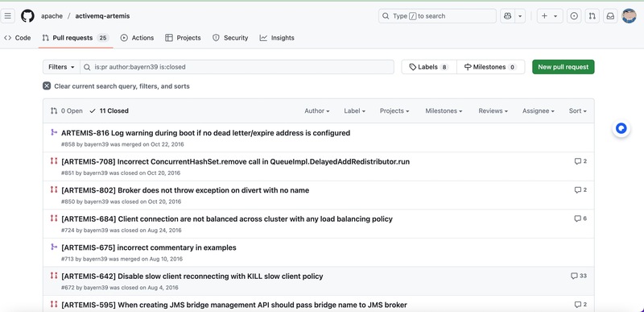Open the 6 comments on ARTEMIS-684
This screenshot has width=644, height=312.
pyautogui.click(x=580, y=218)
